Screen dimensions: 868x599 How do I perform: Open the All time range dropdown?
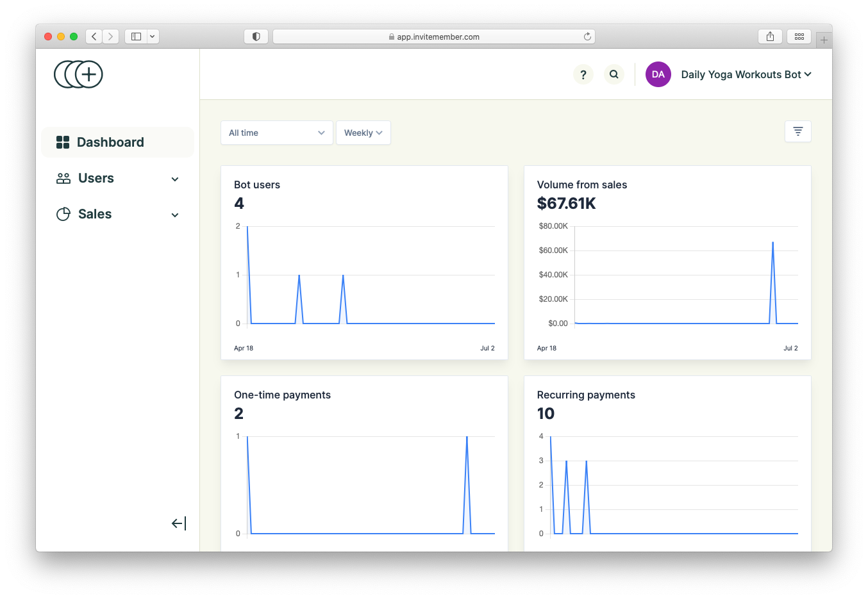click(x=277, y=133)
